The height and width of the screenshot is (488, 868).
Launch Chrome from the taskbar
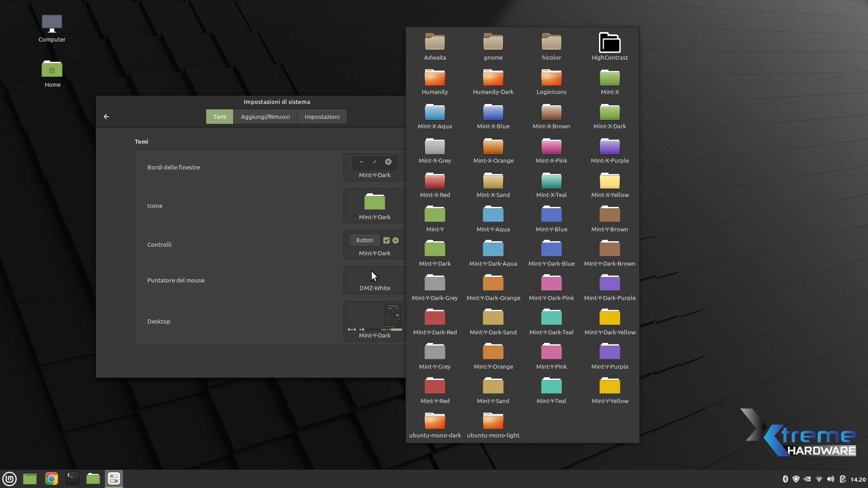(52, 479)
